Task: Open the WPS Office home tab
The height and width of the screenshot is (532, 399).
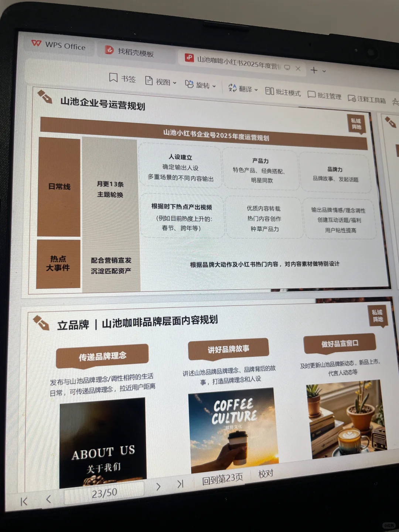Action: point(58,45)
